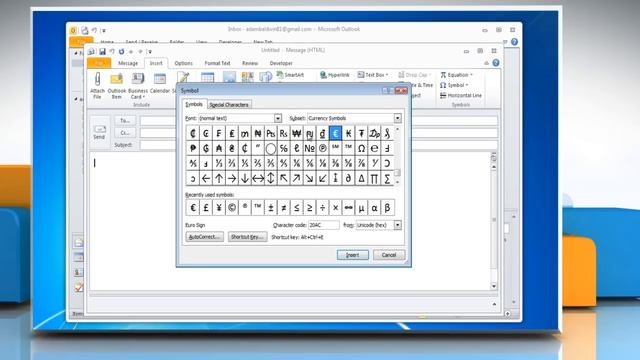Open the Options ribbon tab
The image size is (640, 360).
(184, 63)
